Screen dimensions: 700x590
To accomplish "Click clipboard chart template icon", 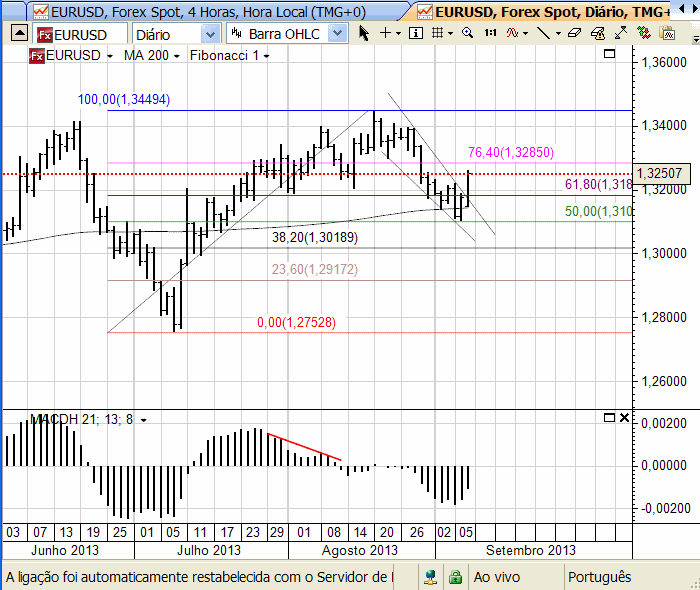I will click(667, 33).
